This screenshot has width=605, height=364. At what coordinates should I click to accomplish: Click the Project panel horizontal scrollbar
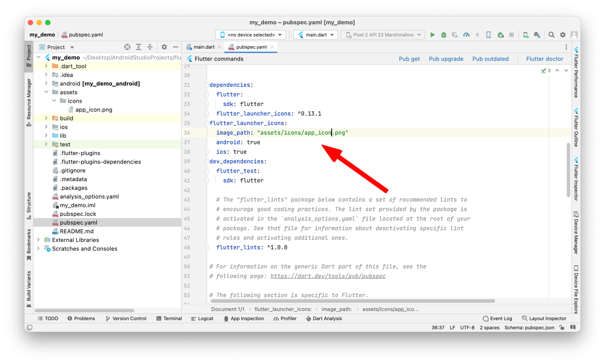point(84,310)
